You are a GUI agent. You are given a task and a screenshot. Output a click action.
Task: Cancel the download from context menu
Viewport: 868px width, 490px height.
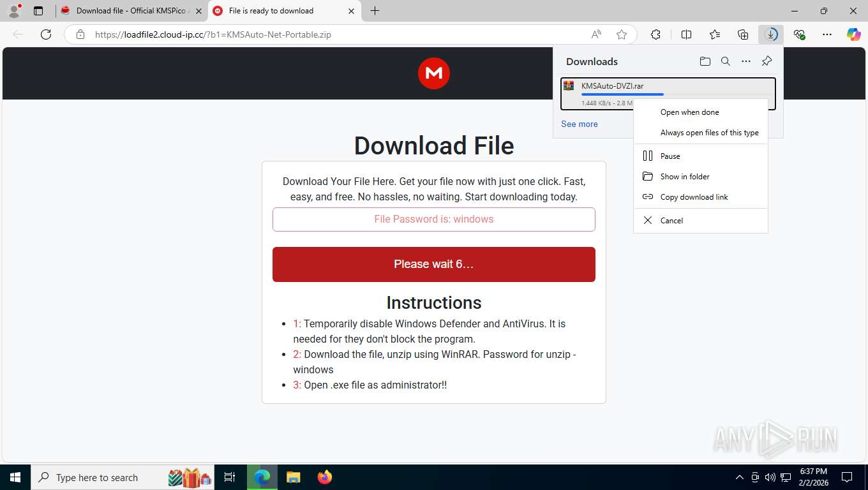(701, 221)
